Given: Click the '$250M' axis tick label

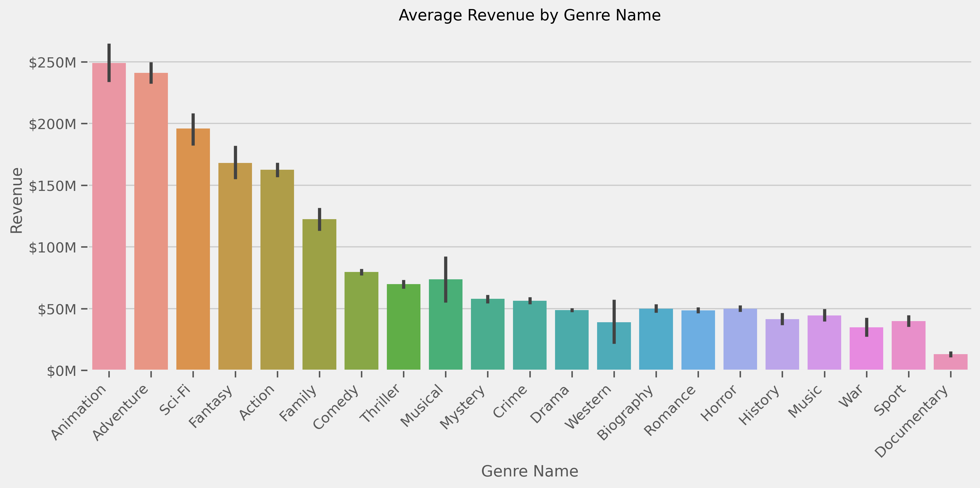Looking at the screenshot, I should pos(52,62).
